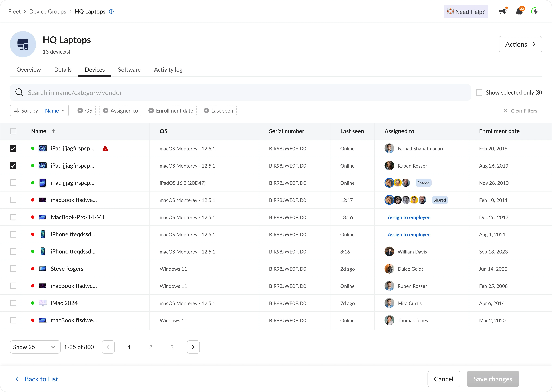Select the Devices tab
Viewport: 552px width, 392px height.
pos(95,70)
